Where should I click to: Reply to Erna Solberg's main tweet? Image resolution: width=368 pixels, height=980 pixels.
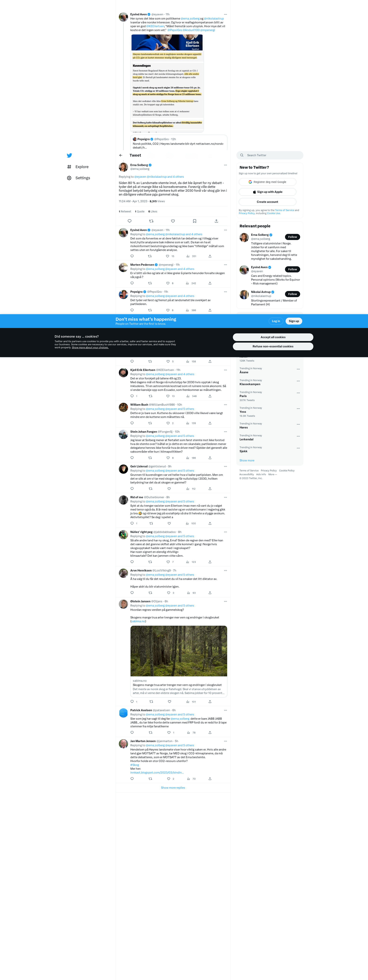pyautogui.click(x=130, y=221)
